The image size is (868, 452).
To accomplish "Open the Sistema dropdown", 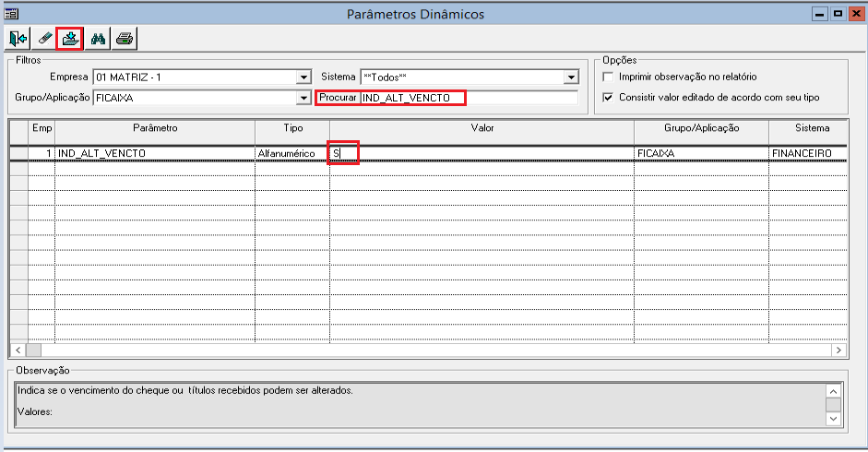I will (571, 77).
